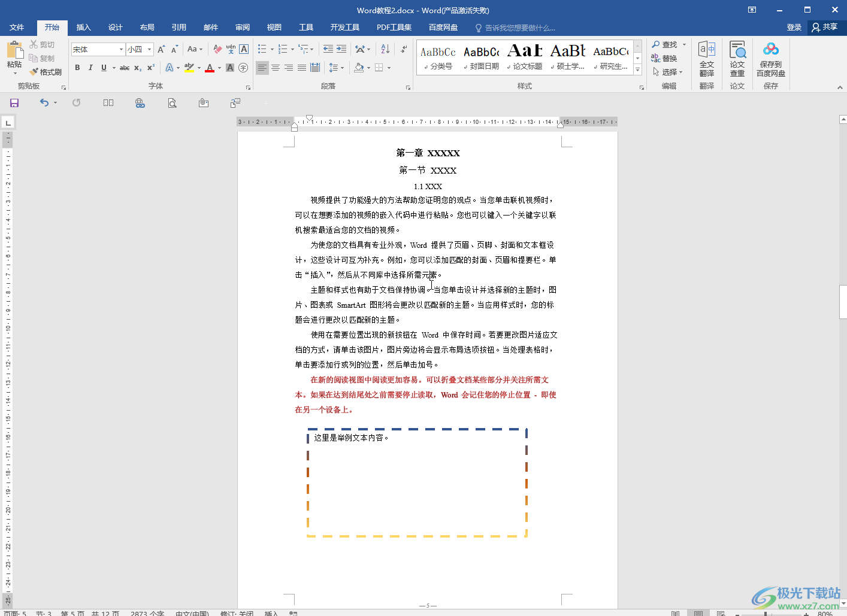Expand the borders dropdown arrow
847x616 pixels.
click(389, 68)
